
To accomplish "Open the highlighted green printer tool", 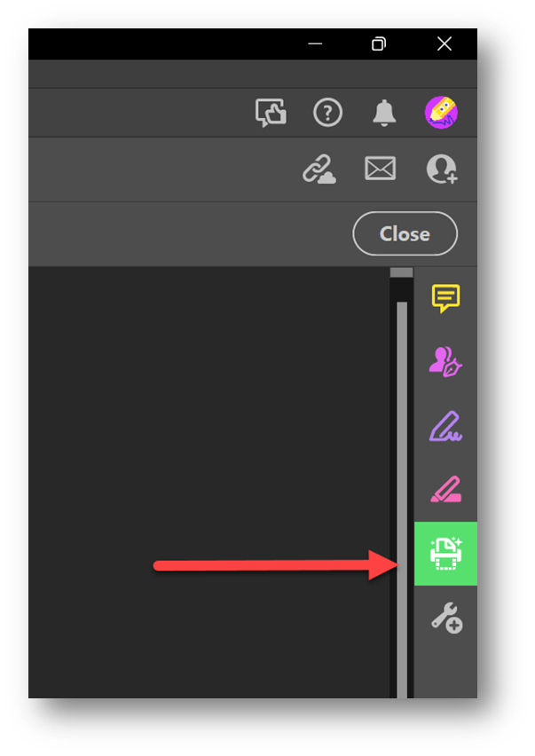I will (445, 552).
